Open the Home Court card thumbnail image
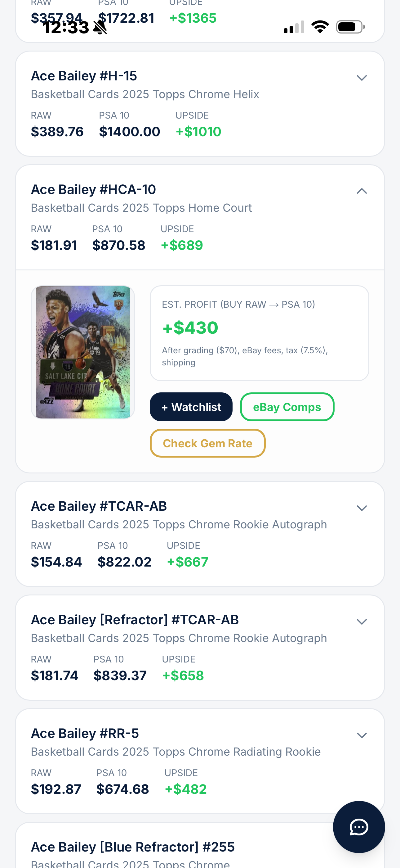The height and width of the screenshot is (868, 400). coord(83,352)
